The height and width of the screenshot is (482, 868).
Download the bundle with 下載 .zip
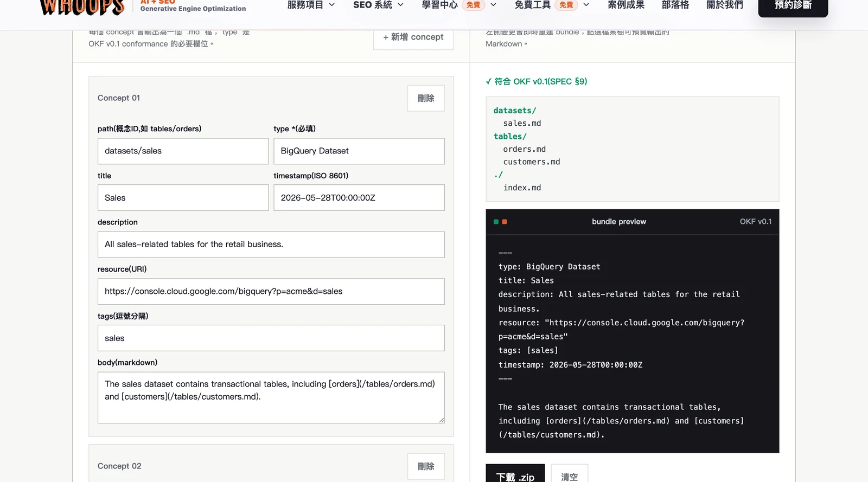[x=515, y=473]
